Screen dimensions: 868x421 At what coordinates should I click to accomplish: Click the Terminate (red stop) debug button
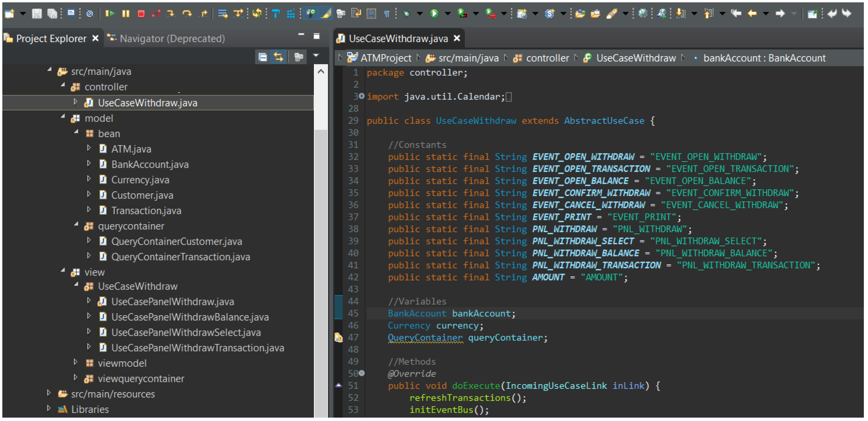click(x=141, y=14)
